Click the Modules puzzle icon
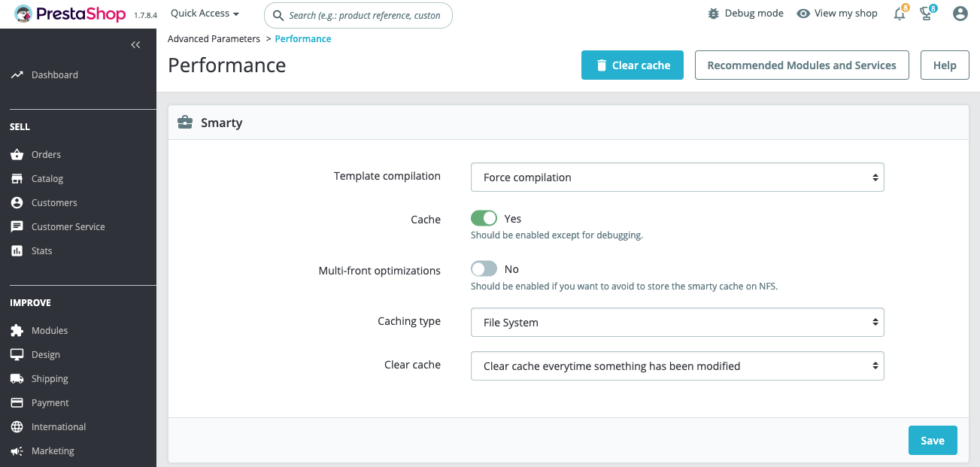Viewport: 980px width, 467px height. (17, 331)
